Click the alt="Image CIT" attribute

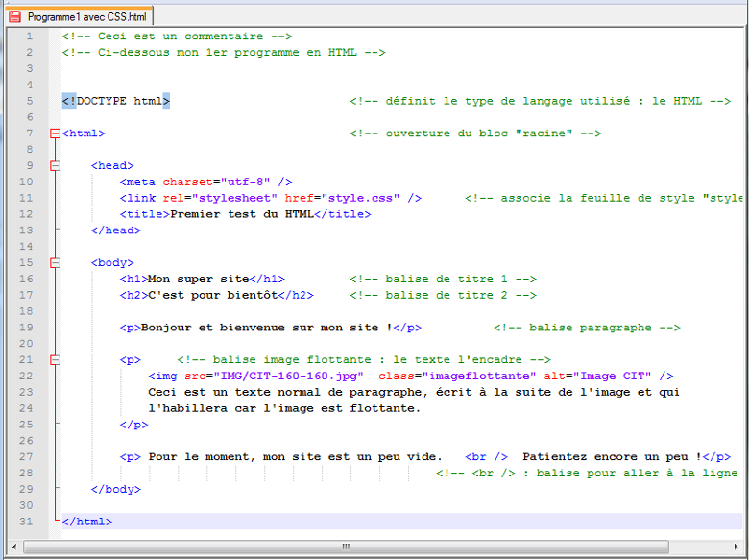click(597, 376)
